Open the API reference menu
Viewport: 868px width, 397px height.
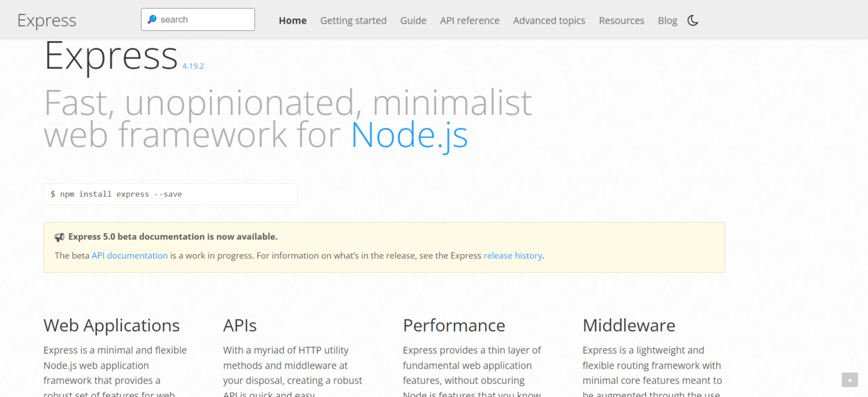tap(470, 20)
